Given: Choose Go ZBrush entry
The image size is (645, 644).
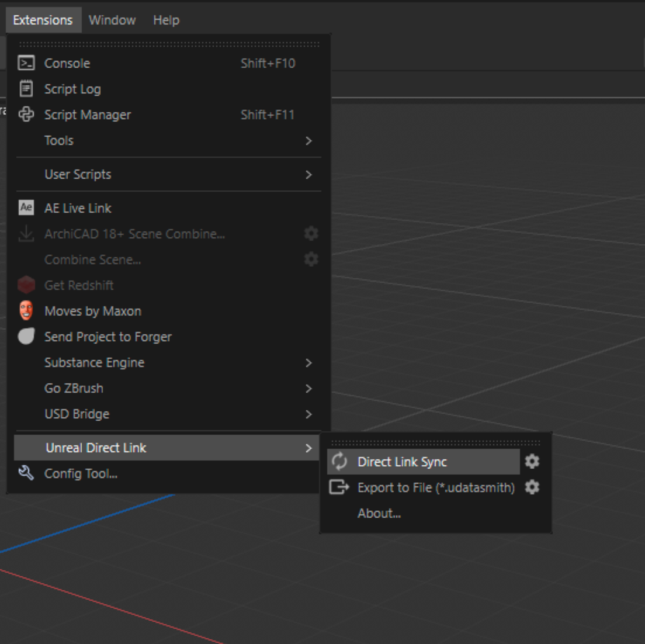Looking at the screenshot, I should click(168, 388).
